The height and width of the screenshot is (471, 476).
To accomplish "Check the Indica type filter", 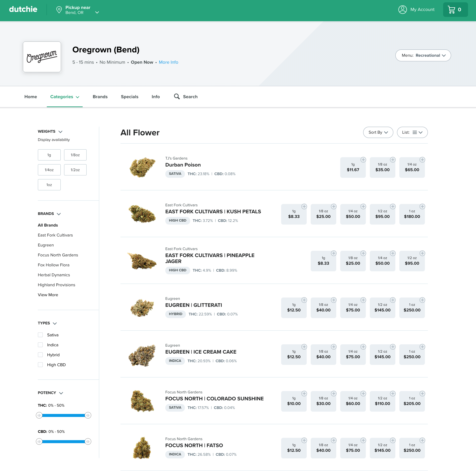I will point(40,345).
